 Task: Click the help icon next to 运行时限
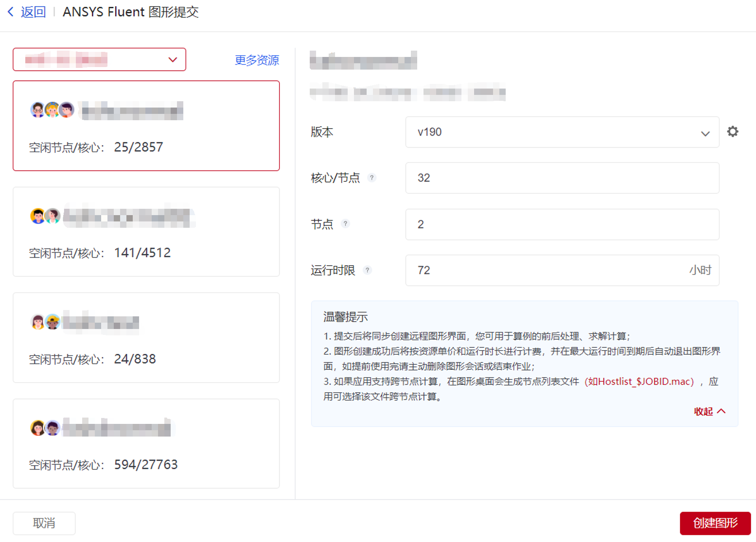[367, 270]
